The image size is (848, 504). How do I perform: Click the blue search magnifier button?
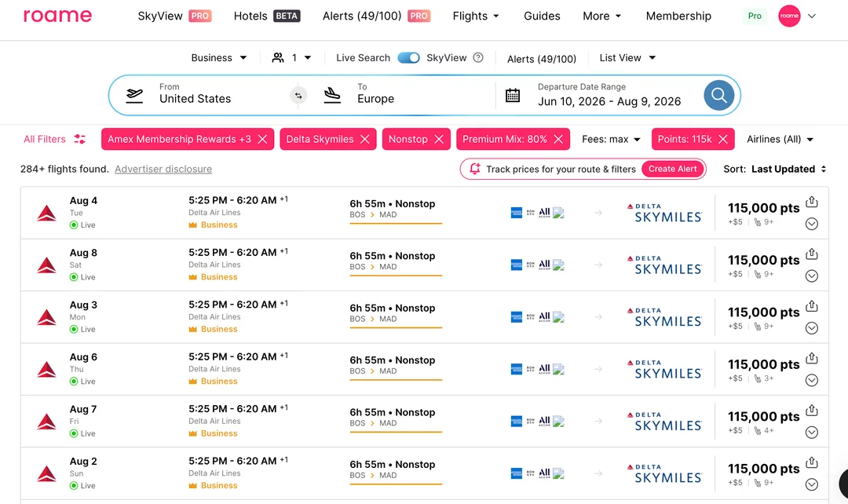coord(718,95)
